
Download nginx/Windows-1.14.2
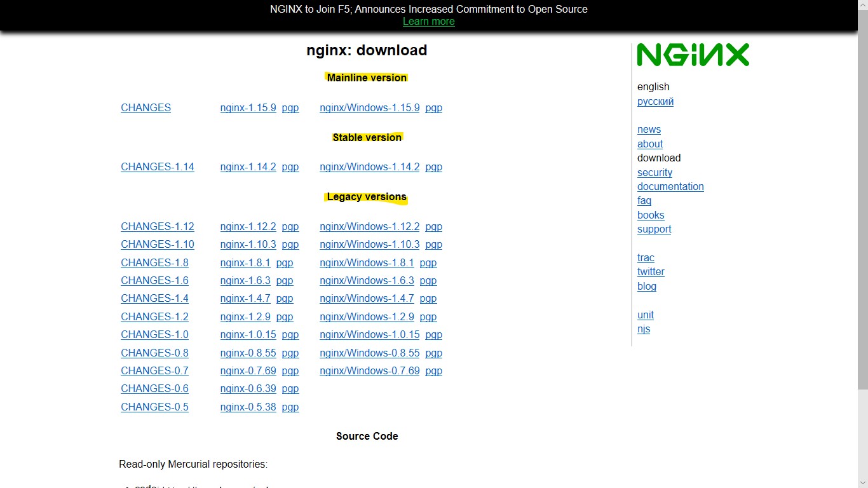click(370, 167)
